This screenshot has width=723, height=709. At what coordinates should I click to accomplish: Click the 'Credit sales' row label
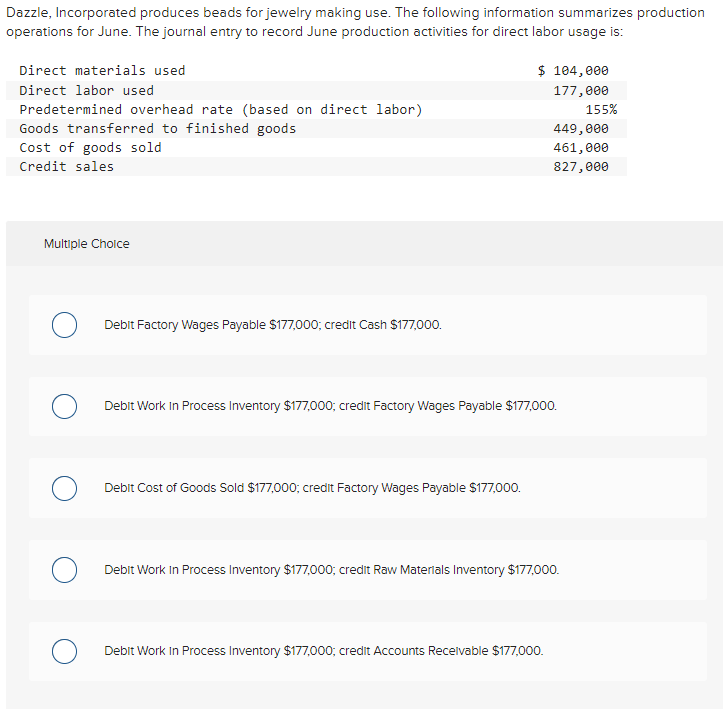66,166
